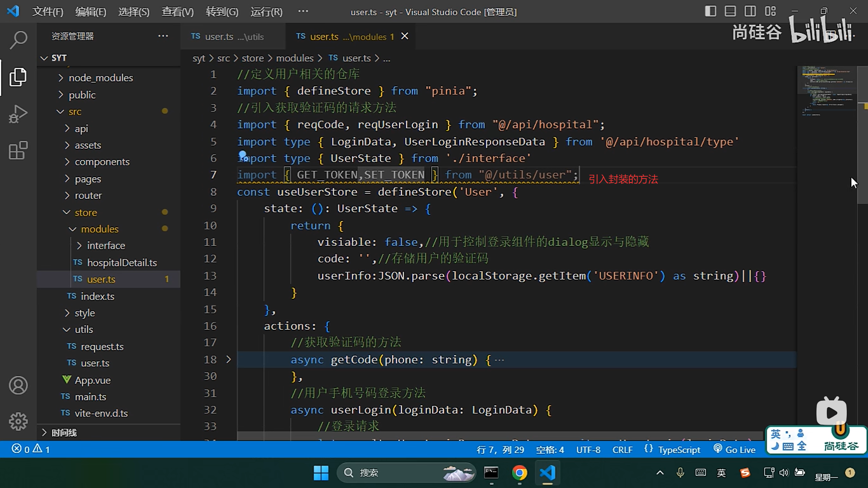This screenshot has height=488, width=868.
Task: Open the 文件(F) menu
Action: (x=47, y=12)
